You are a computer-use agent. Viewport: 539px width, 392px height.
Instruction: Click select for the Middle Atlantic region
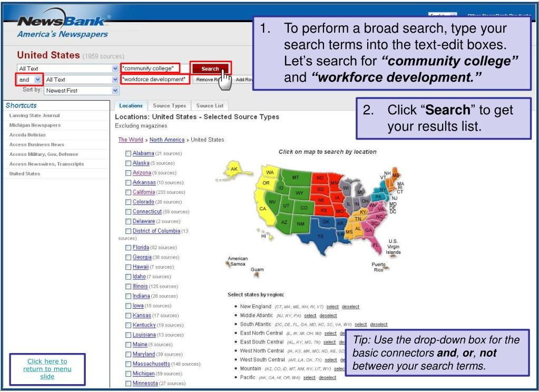tap(310, 316)
